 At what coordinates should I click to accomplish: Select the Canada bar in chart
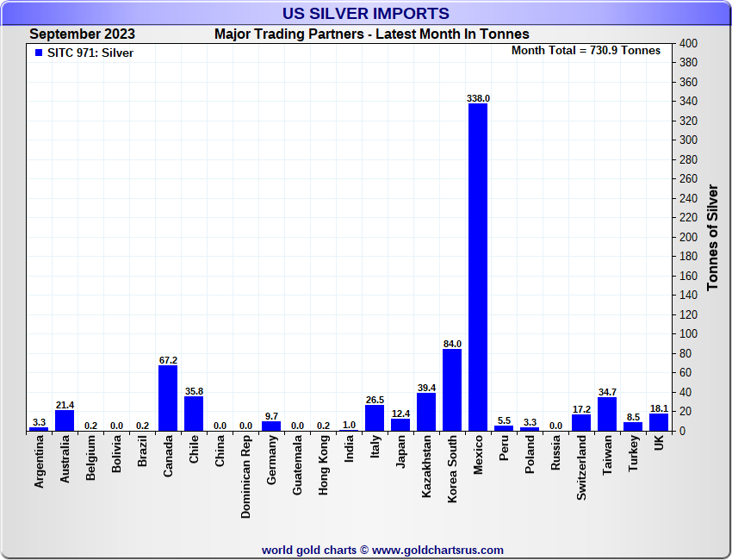click(168, 398)
